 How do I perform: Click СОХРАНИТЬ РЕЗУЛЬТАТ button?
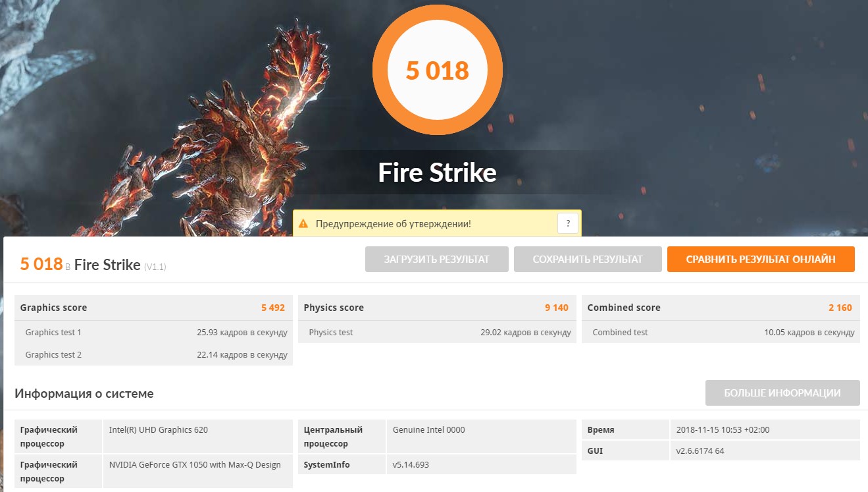[x=588, y=260]
